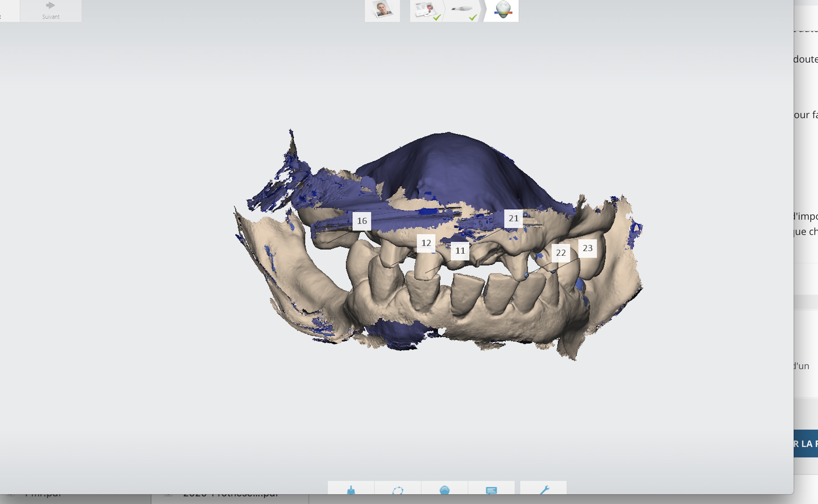Viewport: 818px width, 504px height.
Task: Select tooth label 23
Action: 587,249
